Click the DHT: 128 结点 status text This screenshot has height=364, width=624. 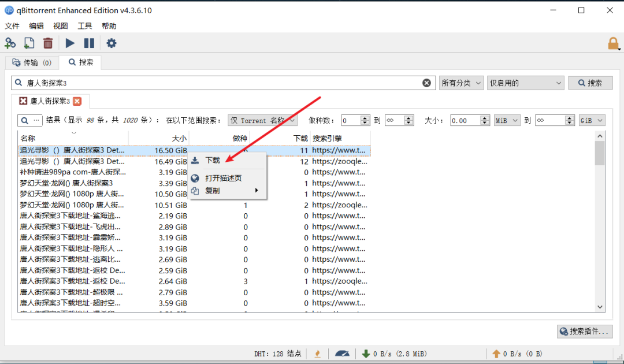tap(278, 354)
